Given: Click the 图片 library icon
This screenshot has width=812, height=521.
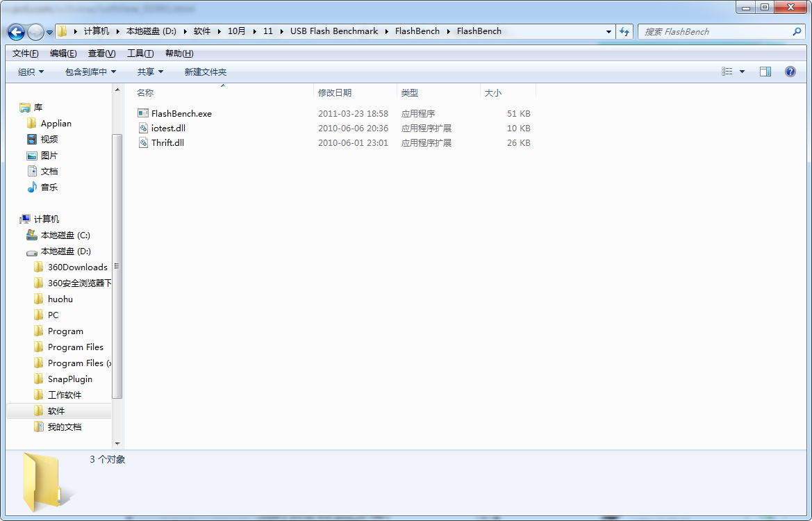Looking at the screenshot, I should 32,156.
